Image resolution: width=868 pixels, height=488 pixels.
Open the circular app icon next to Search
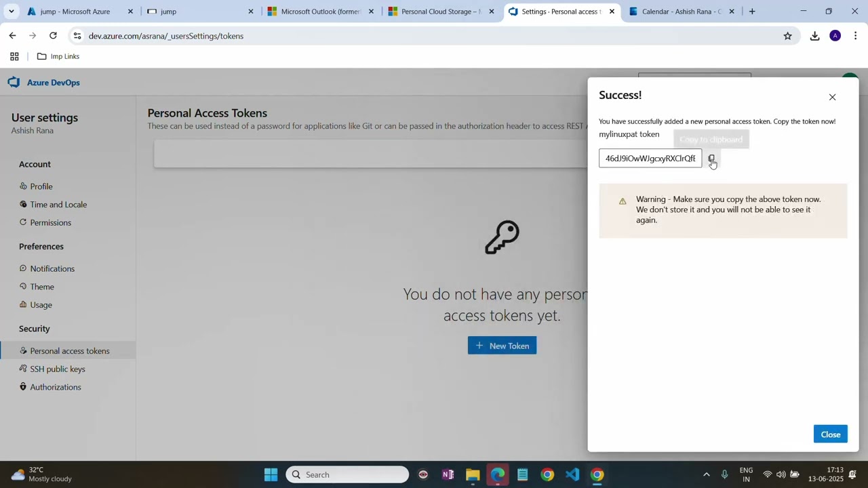coord(423,474)
